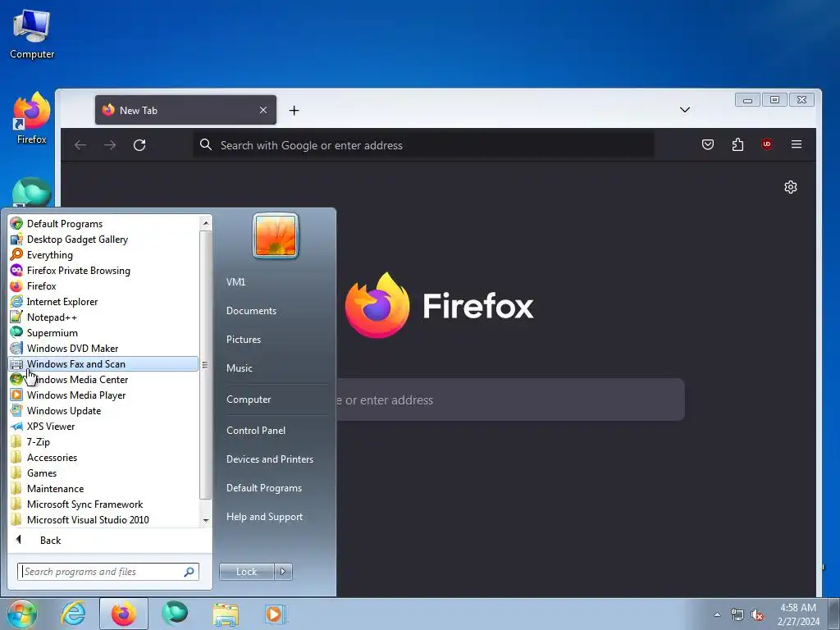The height and width of the screenshot is (630, 840).
Task: Launch Windows Media Player from list
Action: pyautogui.click(x=103, y=395)
